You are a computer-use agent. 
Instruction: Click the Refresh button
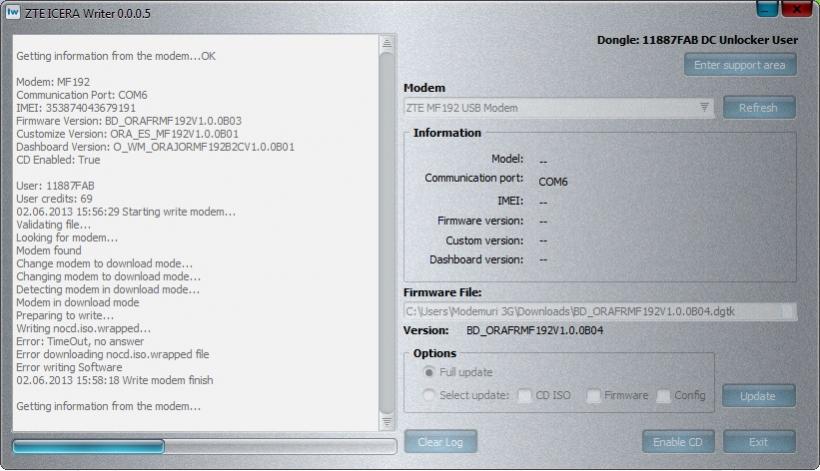759,108
